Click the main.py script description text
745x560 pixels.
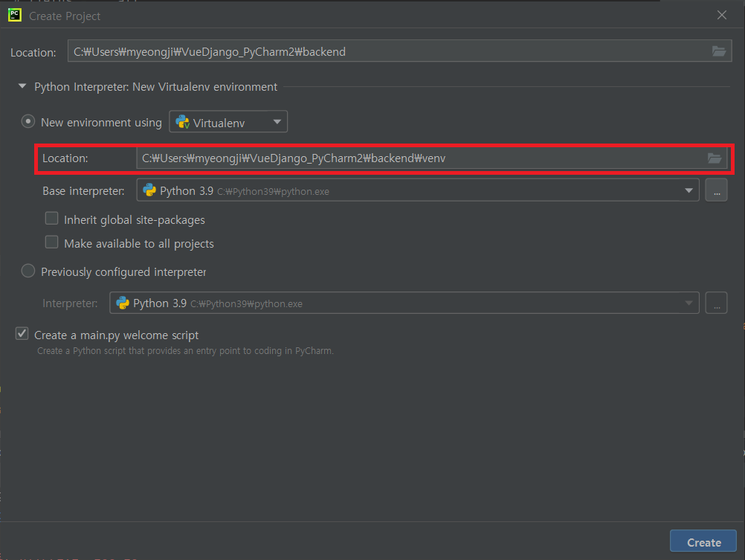click(185, 351)
